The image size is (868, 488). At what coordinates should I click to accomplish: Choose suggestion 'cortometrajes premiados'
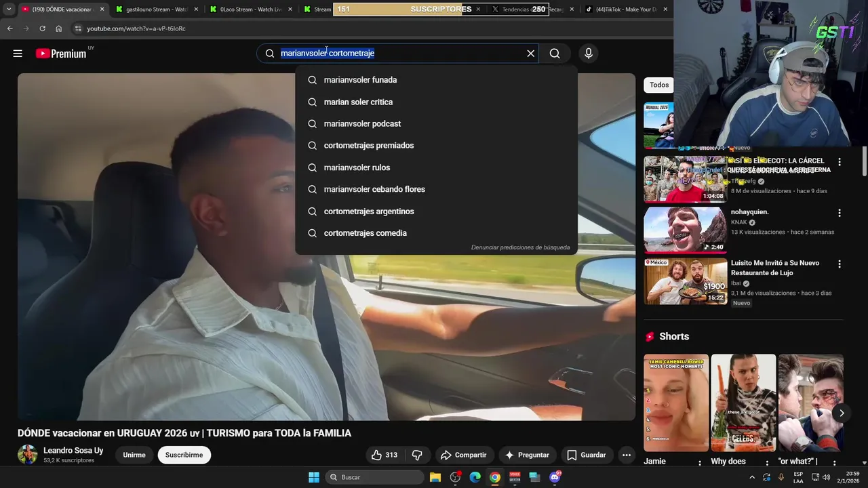point(436,145)
